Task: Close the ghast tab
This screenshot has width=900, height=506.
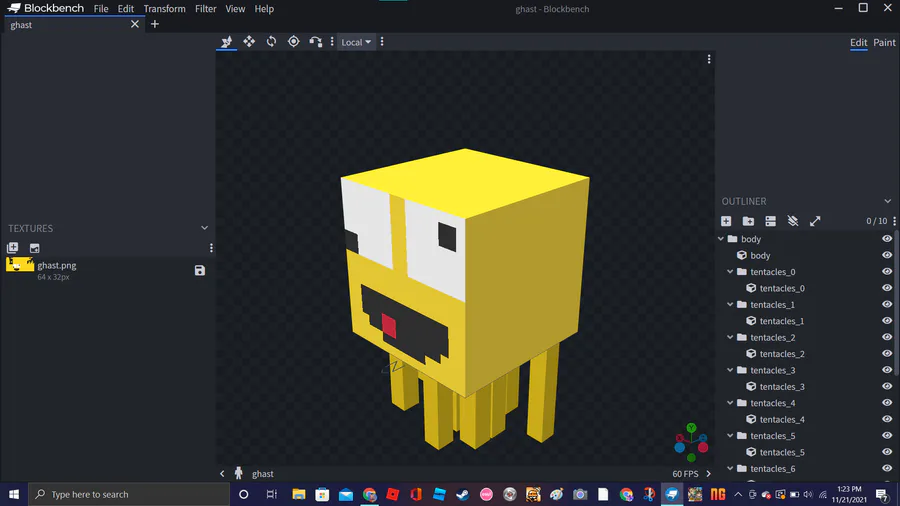Action: 134,24
